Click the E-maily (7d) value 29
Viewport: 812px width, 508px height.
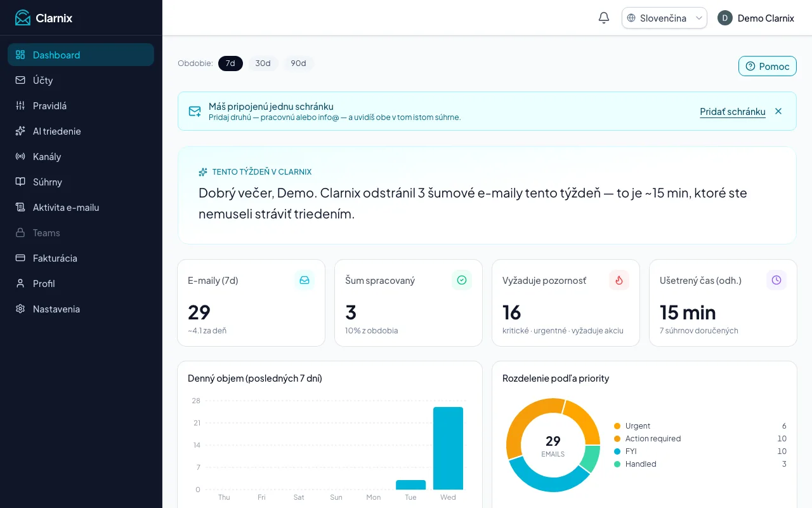[199, 312]
